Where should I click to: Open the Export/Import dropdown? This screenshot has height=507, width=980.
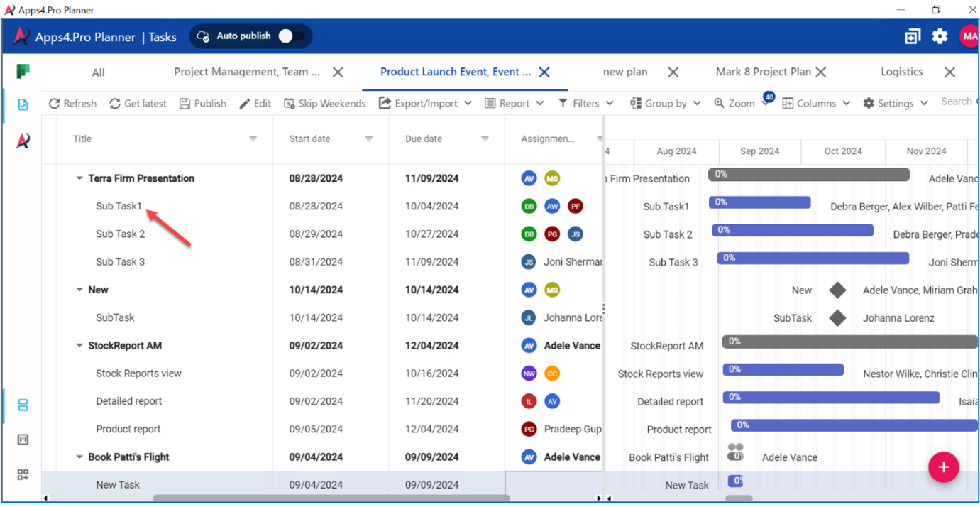(425, 103)
